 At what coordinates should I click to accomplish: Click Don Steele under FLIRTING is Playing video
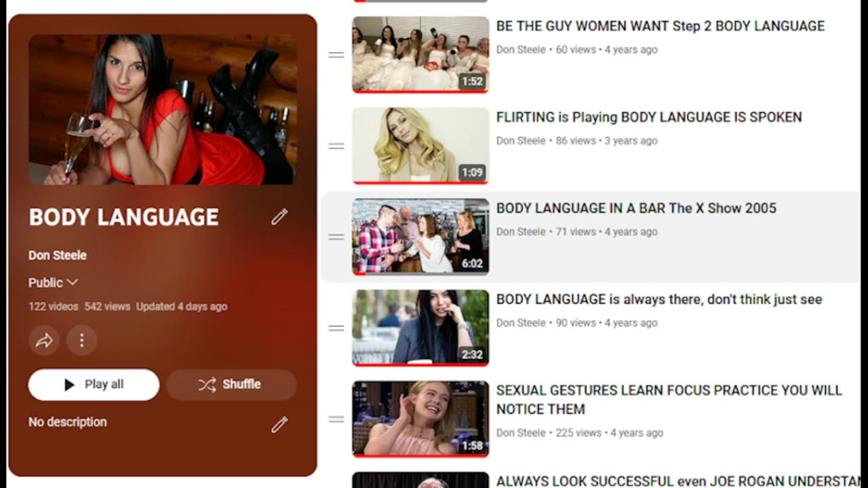pos(521,141)
